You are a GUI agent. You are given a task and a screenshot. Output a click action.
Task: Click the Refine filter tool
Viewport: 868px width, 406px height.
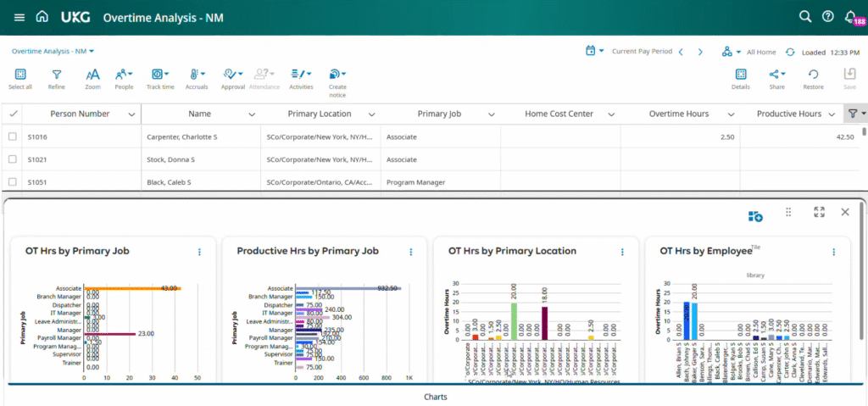(x=56, y=79)
